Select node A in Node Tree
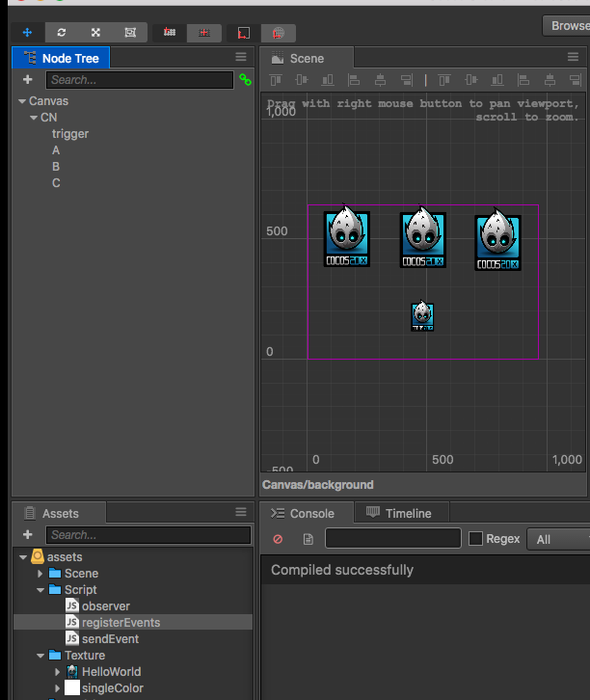The height and width of the screenshot is (700, 590). [x=56, y=150]
